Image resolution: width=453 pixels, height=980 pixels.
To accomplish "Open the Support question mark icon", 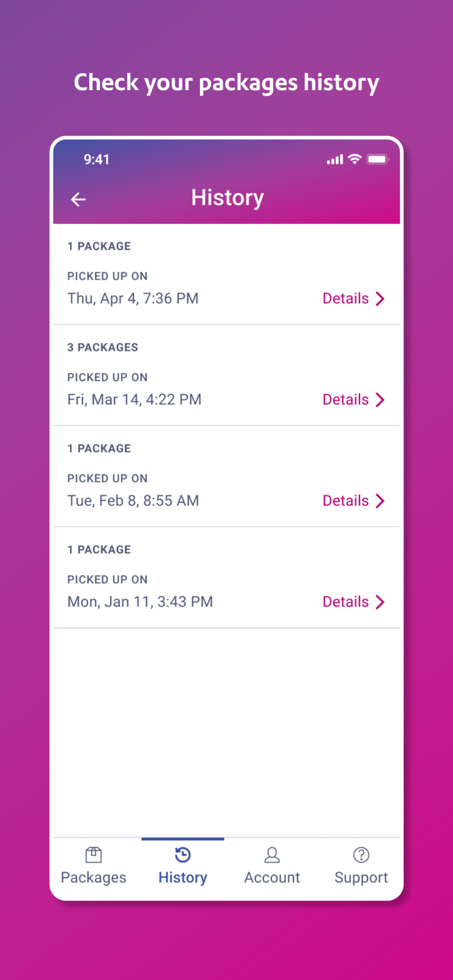I will 361,854.
